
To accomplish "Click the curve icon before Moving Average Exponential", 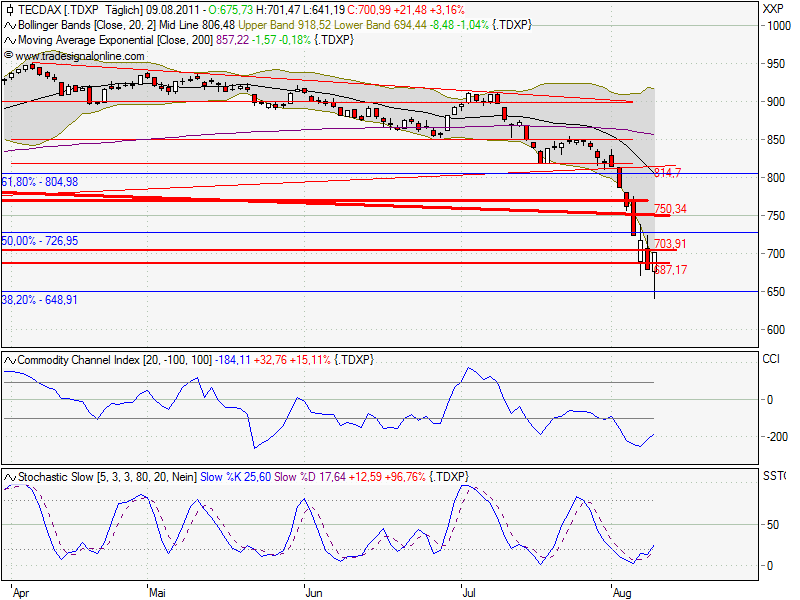I will tap(8, 41).
